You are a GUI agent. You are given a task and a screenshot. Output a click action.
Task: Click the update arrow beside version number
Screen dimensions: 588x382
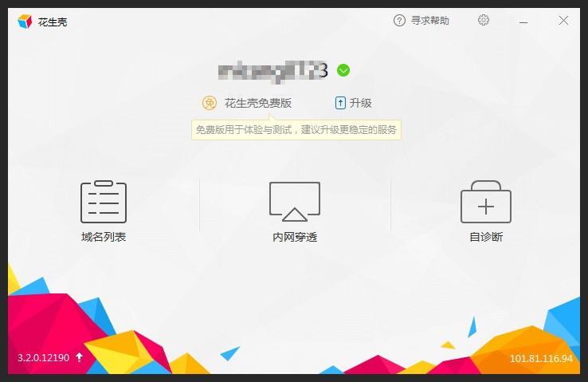(x=79, y=357)
